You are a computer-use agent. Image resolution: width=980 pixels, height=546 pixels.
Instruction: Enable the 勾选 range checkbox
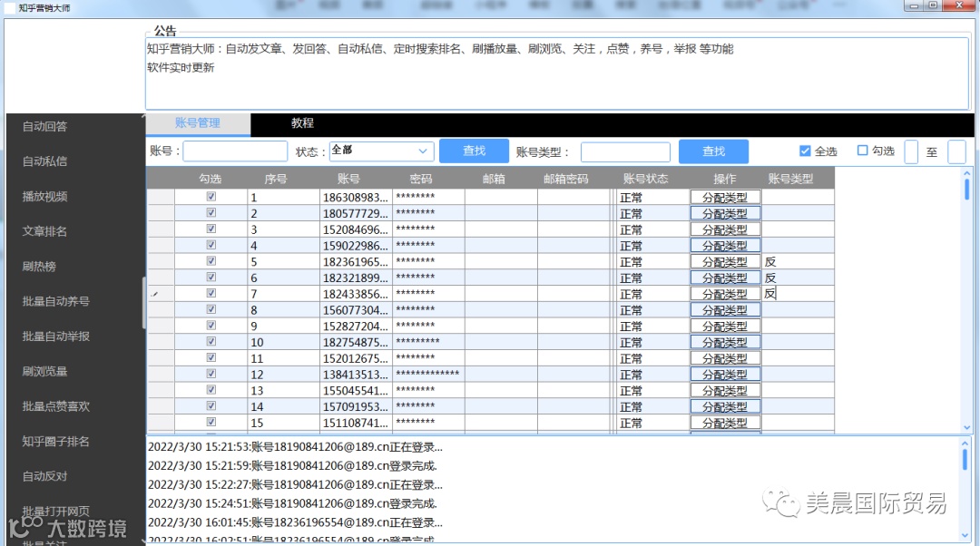coord(863,151)
